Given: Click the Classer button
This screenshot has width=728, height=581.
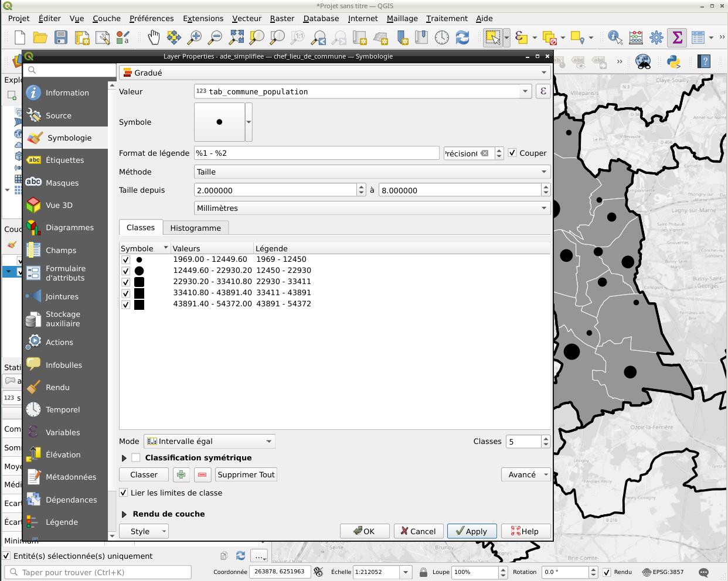Looking at the screenshot, I should pos(144,474).
